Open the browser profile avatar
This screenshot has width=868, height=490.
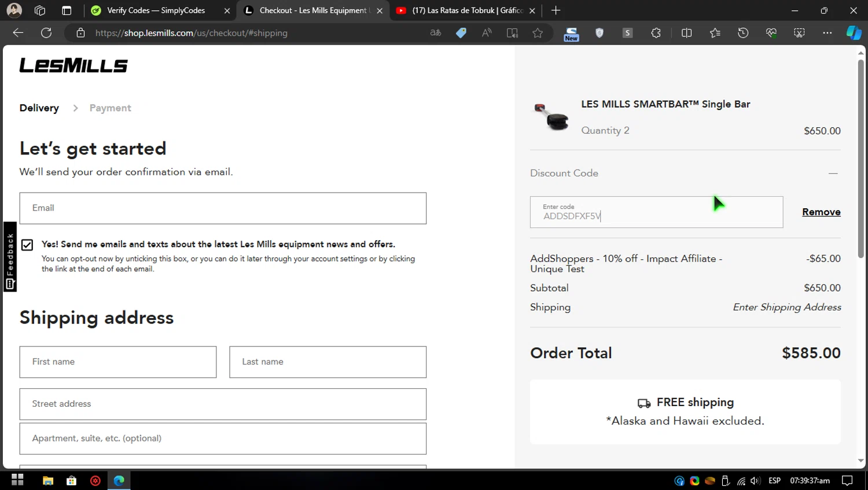tap(14, 10)
